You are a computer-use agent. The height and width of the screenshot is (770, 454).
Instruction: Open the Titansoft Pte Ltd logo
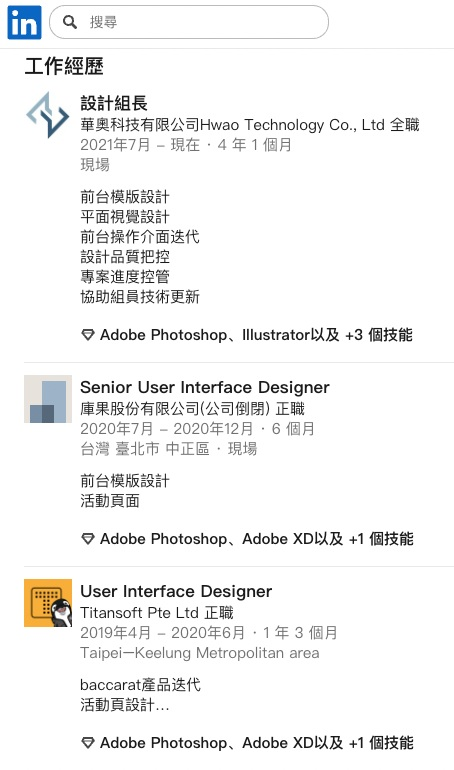coord(48,603)
